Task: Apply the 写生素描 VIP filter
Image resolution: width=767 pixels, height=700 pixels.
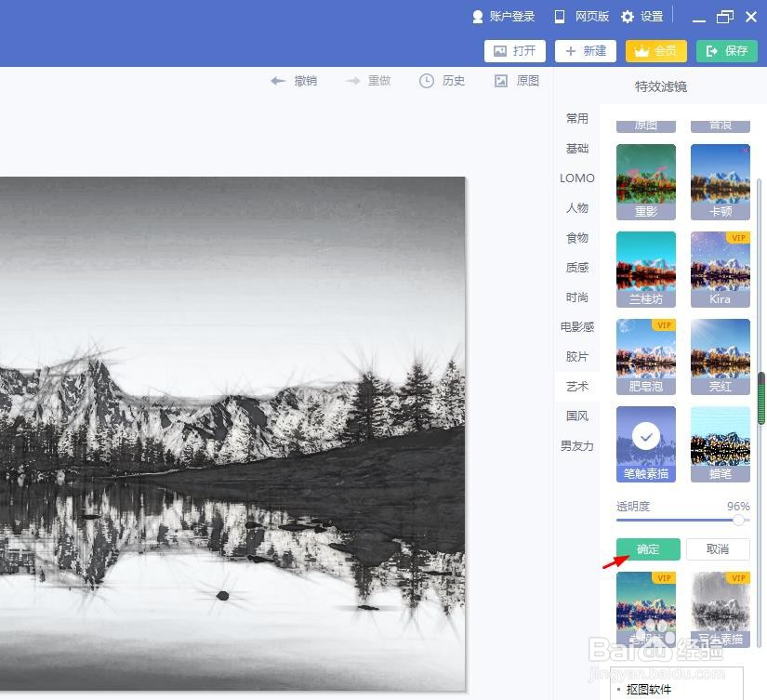Action: tap(720, 610)
